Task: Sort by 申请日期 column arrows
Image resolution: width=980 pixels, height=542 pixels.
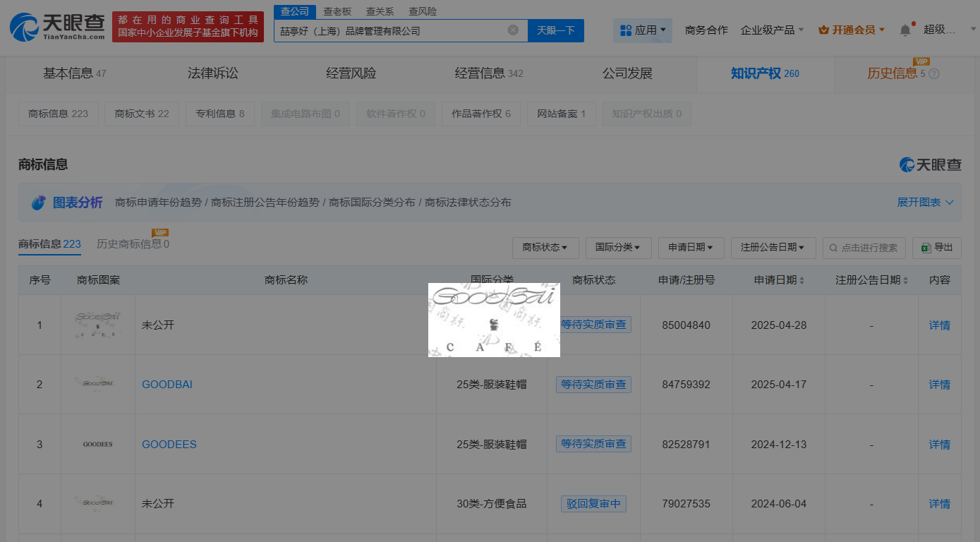Action: [x=801, y=280]
